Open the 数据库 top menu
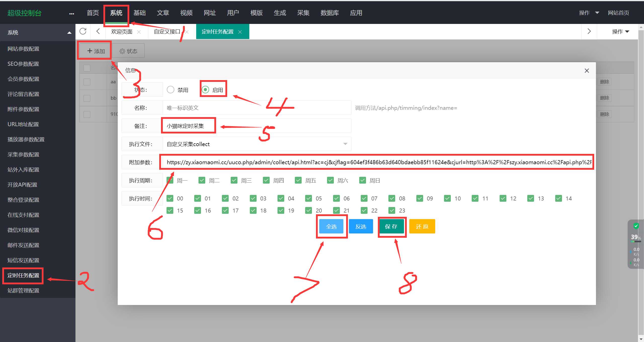Viewport: 644px width, 342px height. [x=330, y=13]
